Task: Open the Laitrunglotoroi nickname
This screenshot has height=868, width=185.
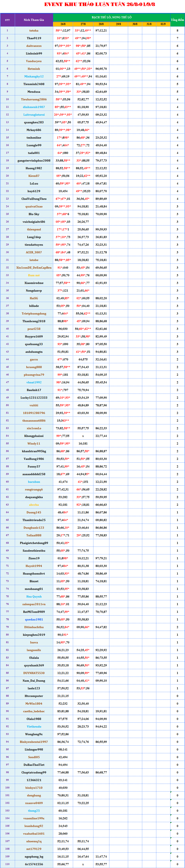Action: [x=34, y=114]
